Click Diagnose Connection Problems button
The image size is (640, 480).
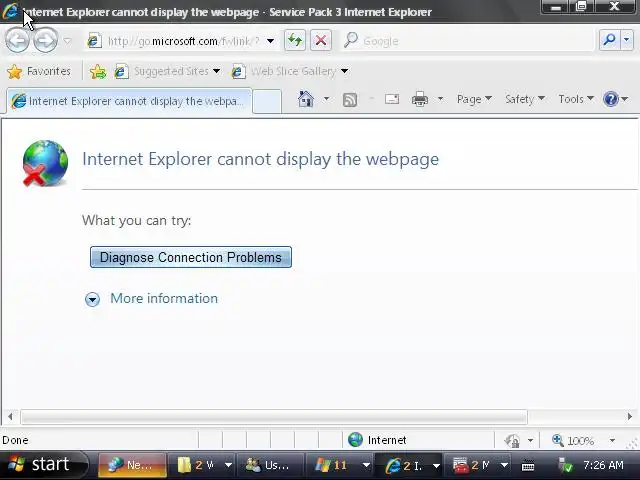tap(191, 257)
